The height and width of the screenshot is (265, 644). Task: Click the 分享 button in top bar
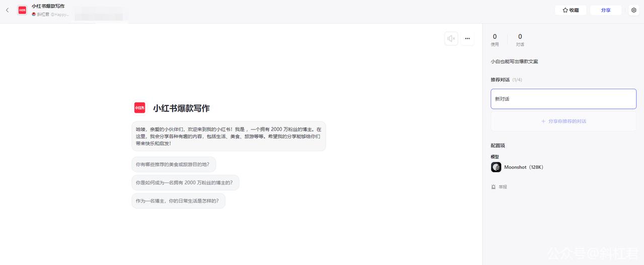[x=606, y=10]
